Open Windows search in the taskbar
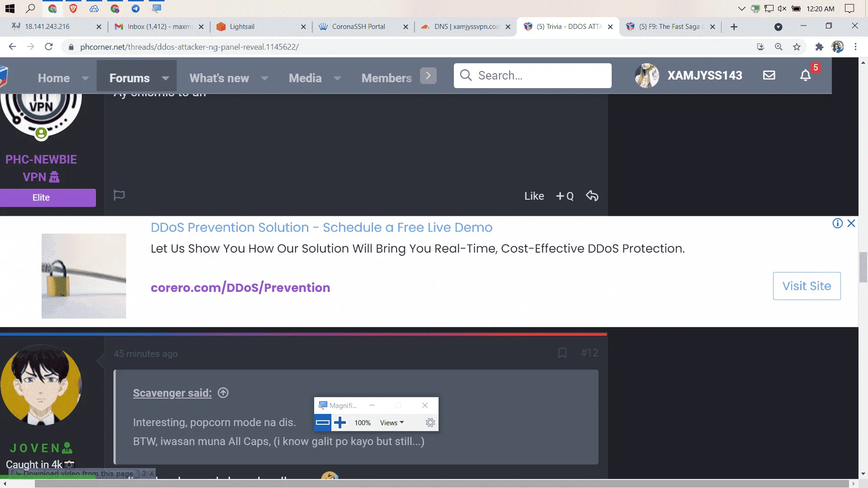868x488 pixels. 30,8
